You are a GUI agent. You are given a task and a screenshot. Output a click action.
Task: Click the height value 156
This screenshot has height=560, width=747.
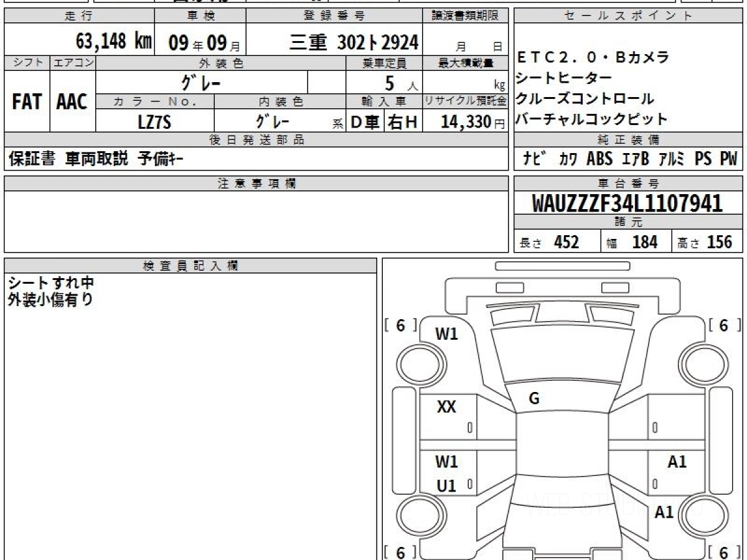(x=719, y=242)
